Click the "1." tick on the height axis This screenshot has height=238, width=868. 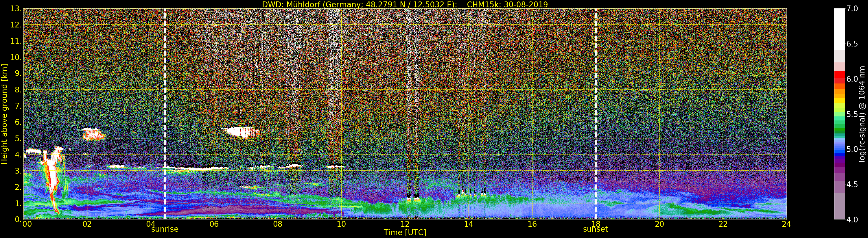tap(18, 203)
